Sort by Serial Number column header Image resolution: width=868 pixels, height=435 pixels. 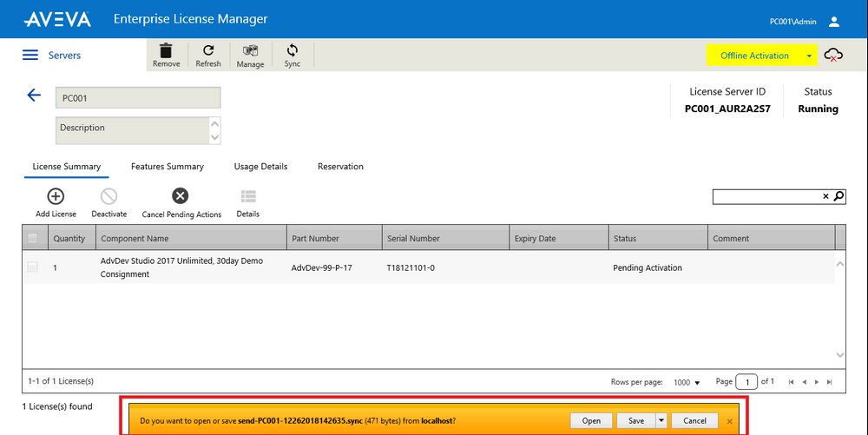[445, 238]
